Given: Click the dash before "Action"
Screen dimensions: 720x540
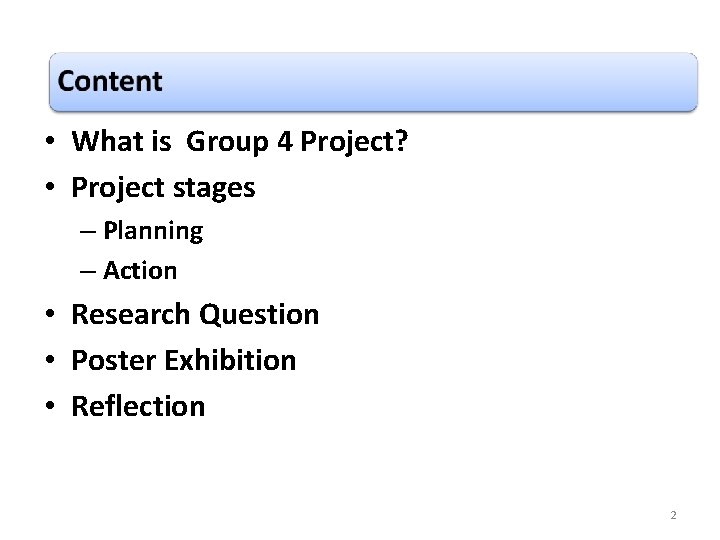Looking at the screenshot, I should (89, 271).
